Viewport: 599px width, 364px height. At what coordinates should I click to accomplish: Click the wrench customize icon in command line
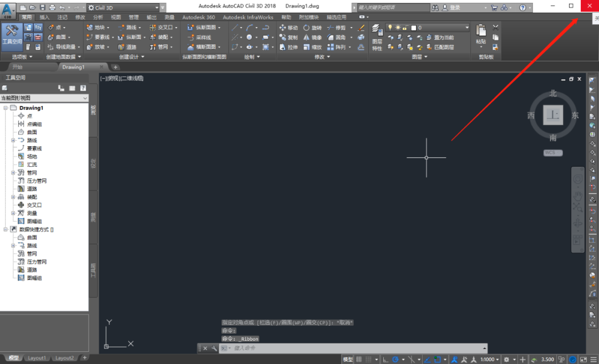click(214, 348)
